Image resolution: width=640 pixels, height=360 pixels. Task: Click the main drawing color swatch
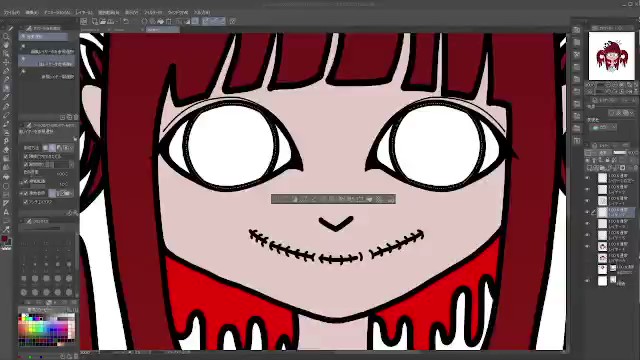coord(4,239)
